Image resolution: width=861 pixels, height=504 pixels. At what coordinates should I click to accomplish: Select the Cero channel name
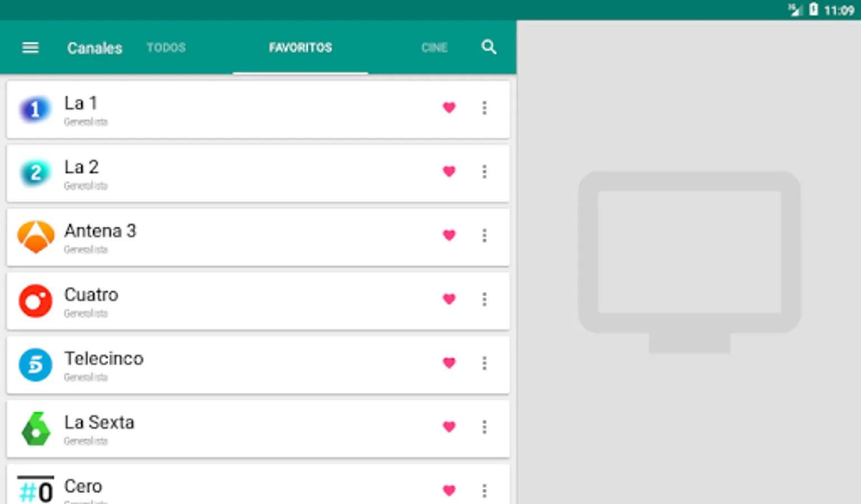tap(83, 486)
